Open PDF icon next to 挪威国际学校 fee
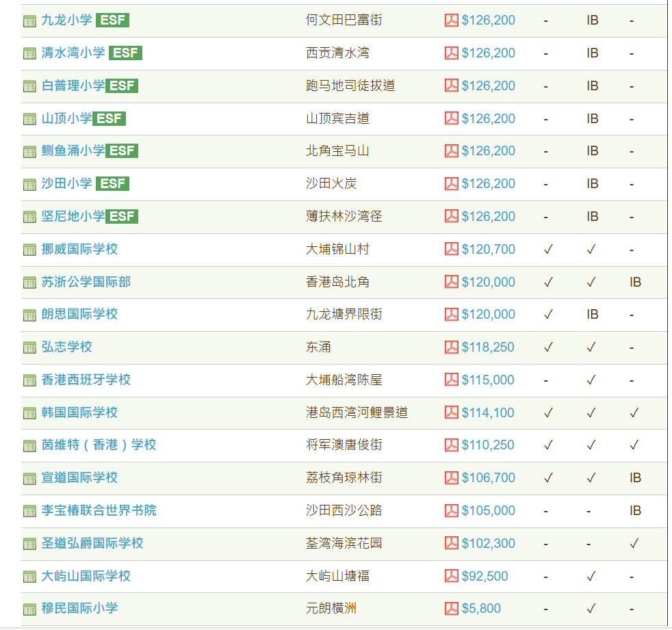 tap(451, 249)
